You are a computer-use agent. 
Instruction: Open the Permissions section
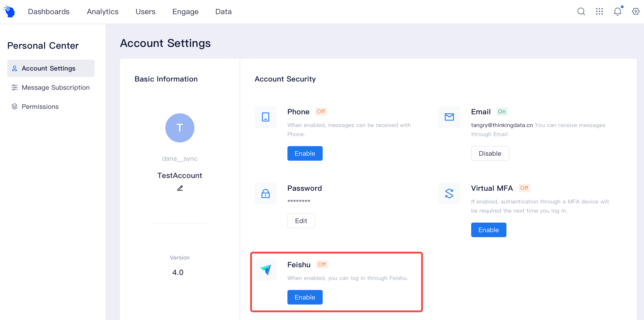pyautogui.click(x=40, y=107)
